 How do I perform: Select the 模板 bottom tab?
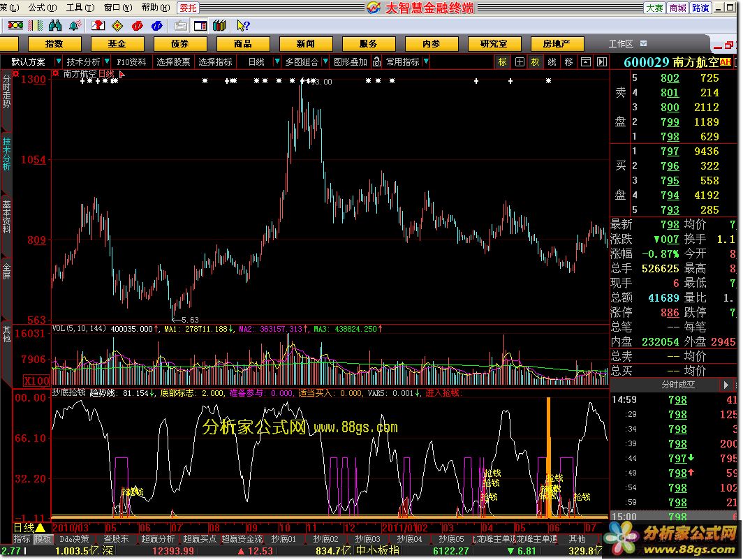click(42, 538)
